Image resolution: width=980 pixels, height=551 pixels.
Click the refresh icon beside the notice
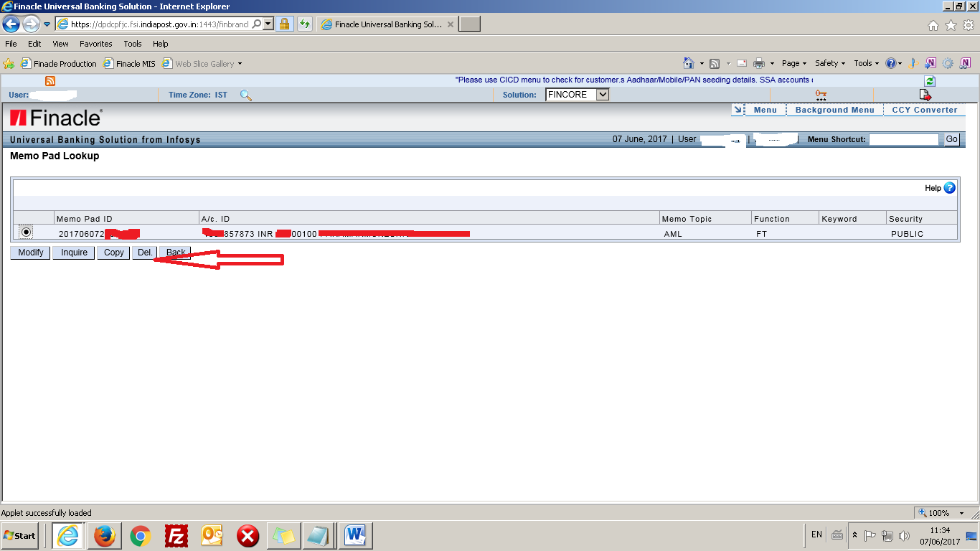coord(928,80)
